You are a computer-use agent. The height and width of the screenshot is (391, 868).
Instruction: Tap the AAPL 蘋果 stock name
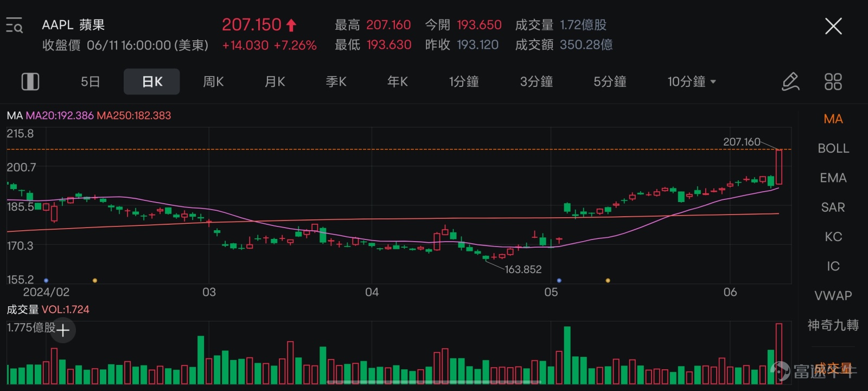[73, 25]
